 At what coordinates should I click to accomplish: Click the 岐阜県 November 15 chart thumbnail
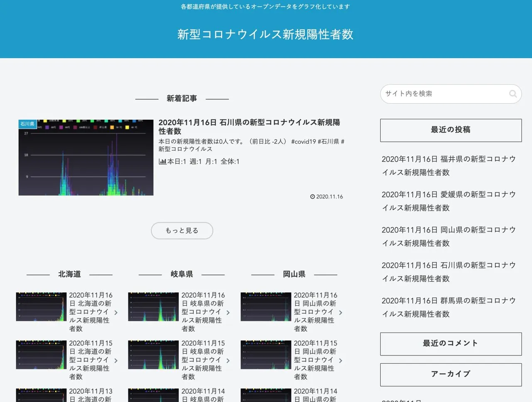[x=153, y=355]
